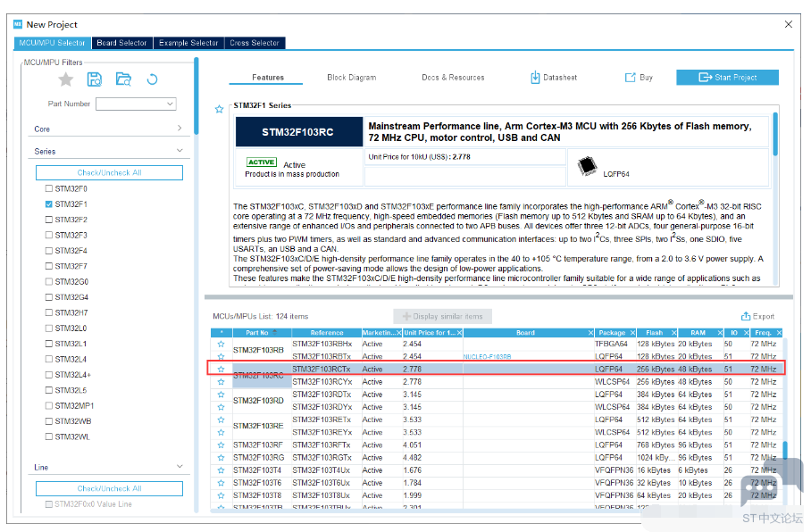The height and width of the screenshot is (532, 811).
Task: Click the star for row STM32F103RBTx
Action: tap(222, 356)
